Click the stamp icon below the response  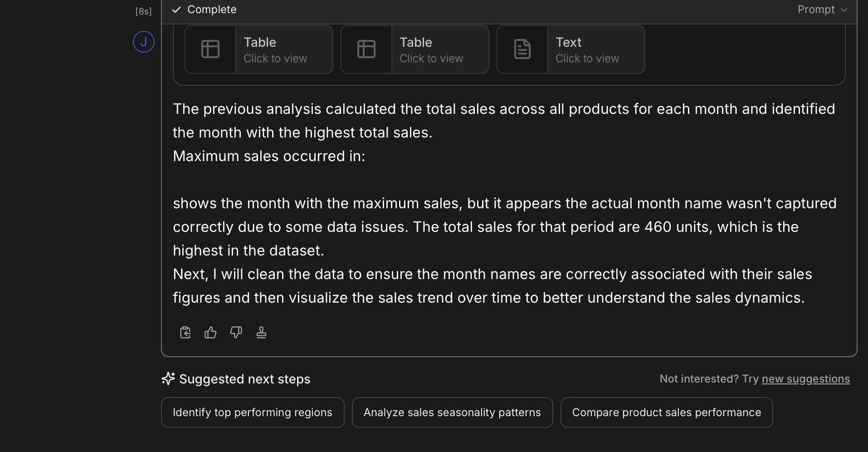click(261, 333)
